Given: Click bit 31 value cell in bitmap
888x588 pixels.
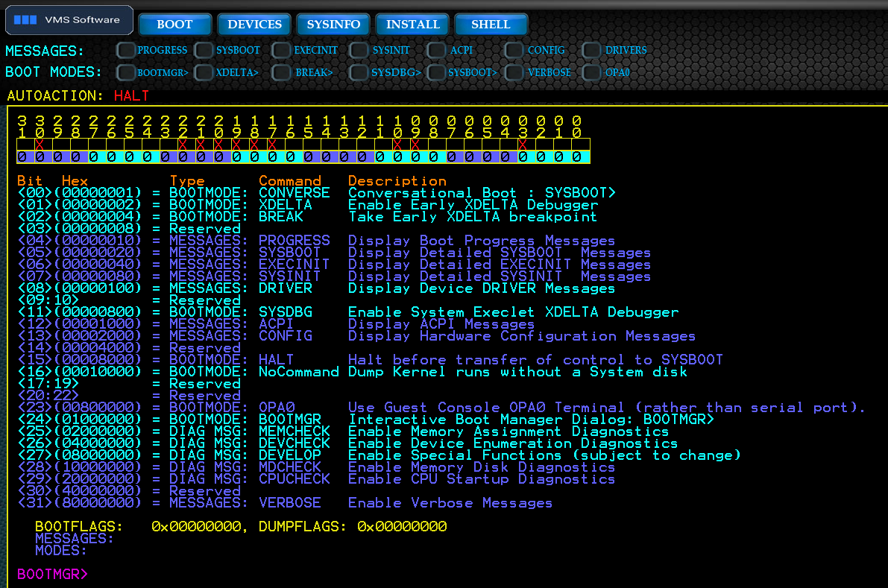Looking at the screenshot, I should (22, 157).
